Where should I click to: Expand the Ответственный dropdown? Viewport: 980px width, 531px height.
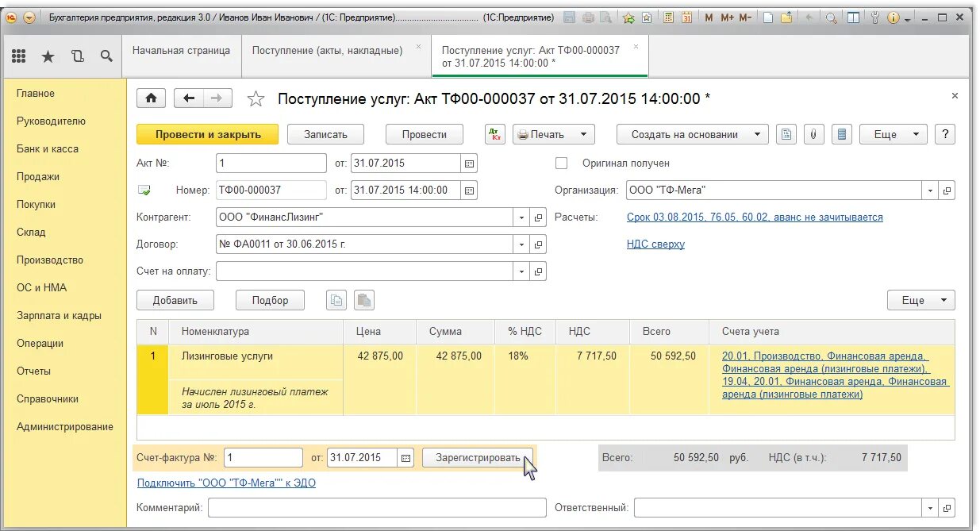[x=931, y=507]
